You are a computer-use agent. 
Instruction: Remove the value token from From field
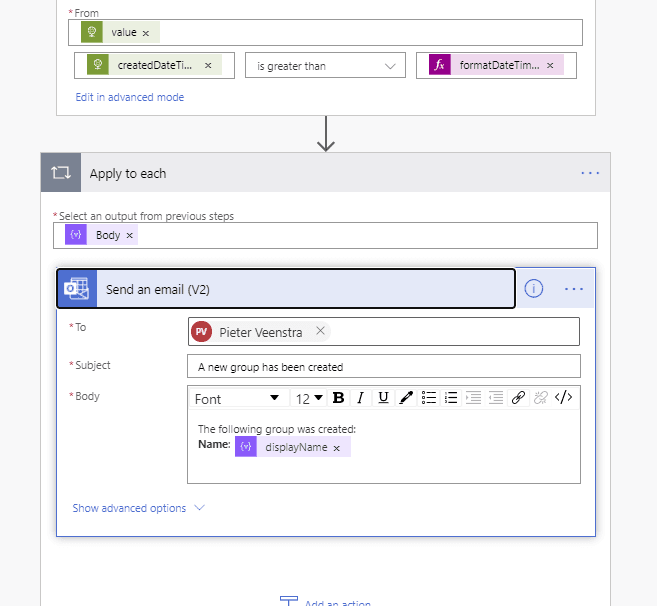(x=146, y=33)
